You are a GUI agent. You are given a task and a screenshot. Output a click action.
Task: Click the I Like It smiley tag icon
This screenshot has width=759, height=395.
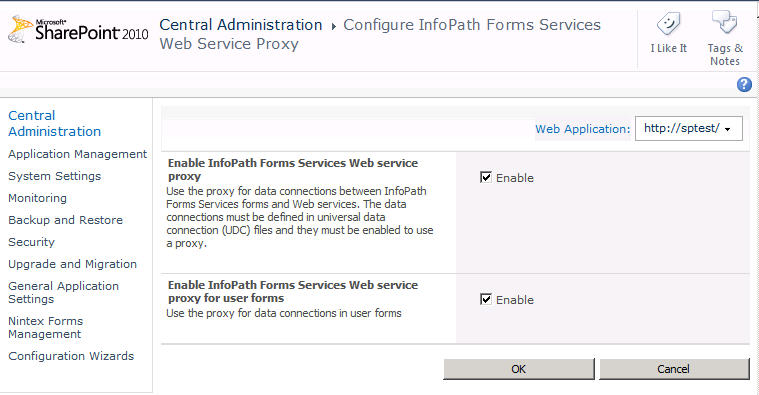[668, 24]
